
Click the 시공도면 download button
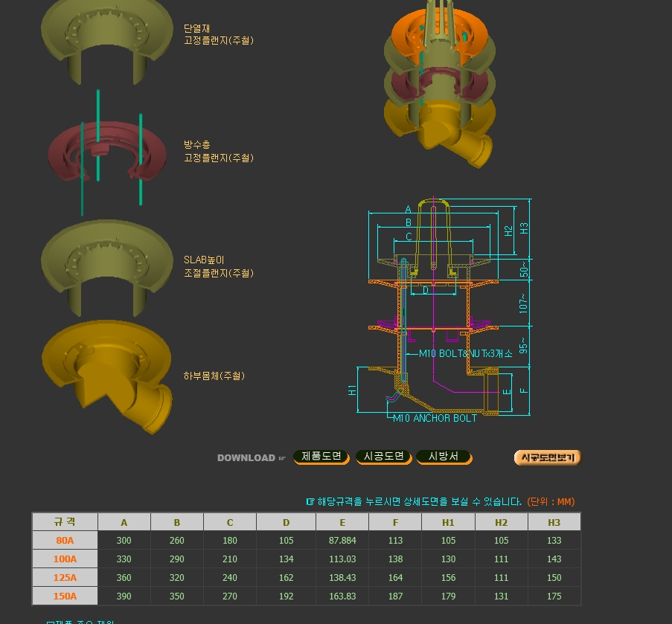tap(383, 457)
